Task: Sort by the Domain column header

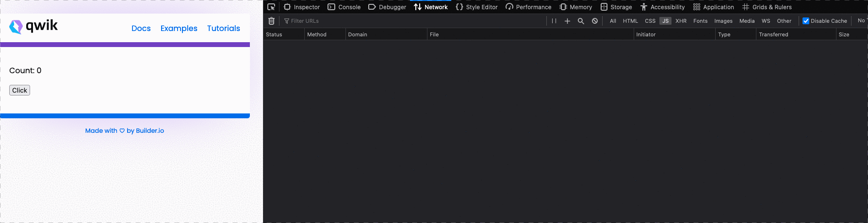Action: tap(386, 34)
